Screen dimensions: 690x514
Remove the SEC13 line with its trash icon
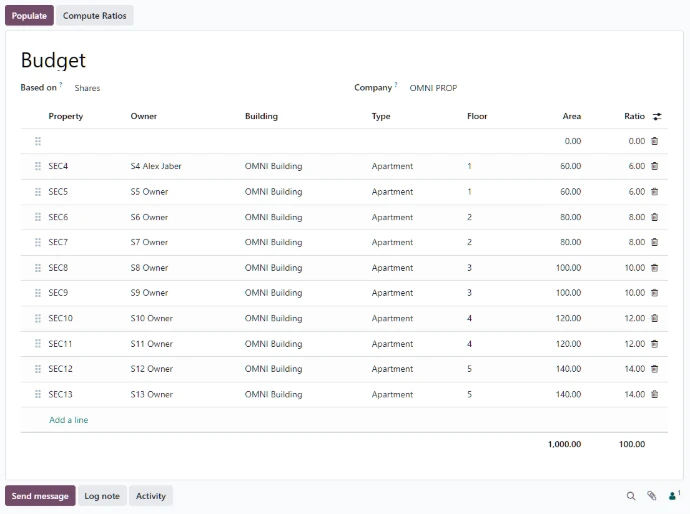coord(655,395)
